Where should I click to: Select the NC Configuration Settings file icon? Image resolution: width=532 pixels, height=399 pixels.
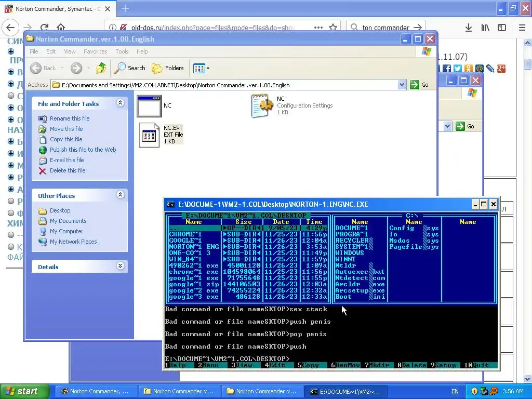pos(262,106)
